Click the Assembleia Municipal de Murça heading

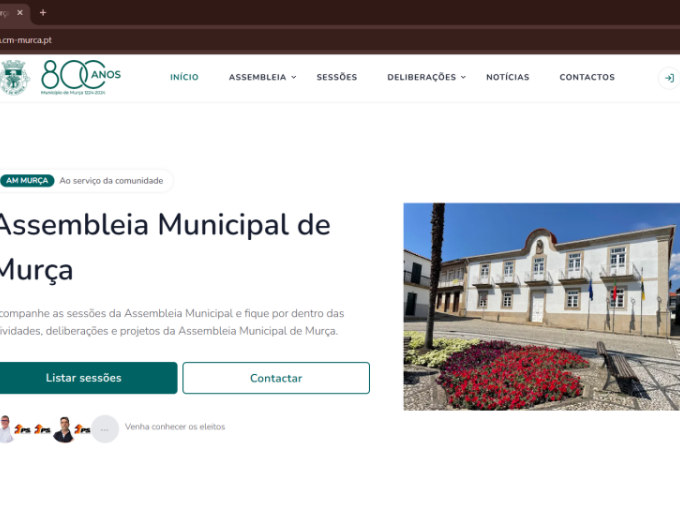coord(165,247)
